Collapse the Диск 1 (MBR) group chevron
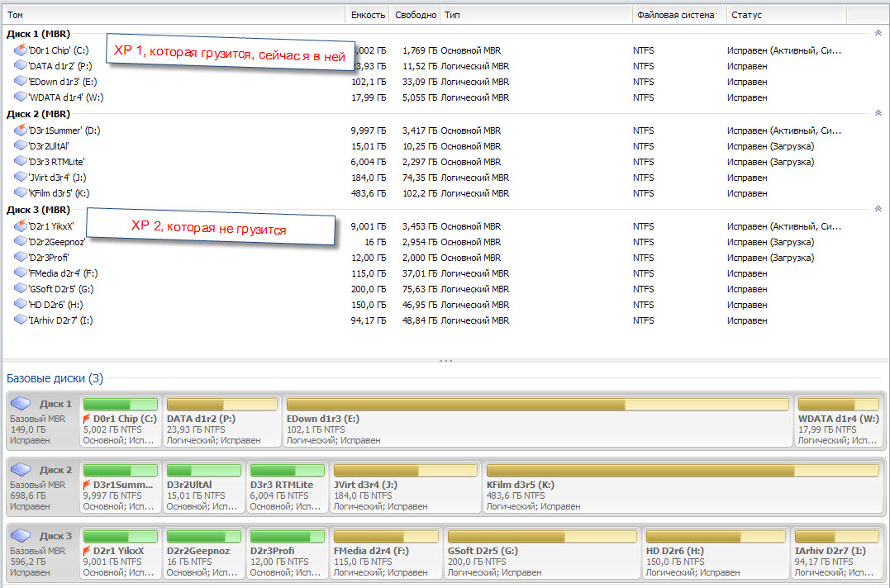 tap(878, 33)
